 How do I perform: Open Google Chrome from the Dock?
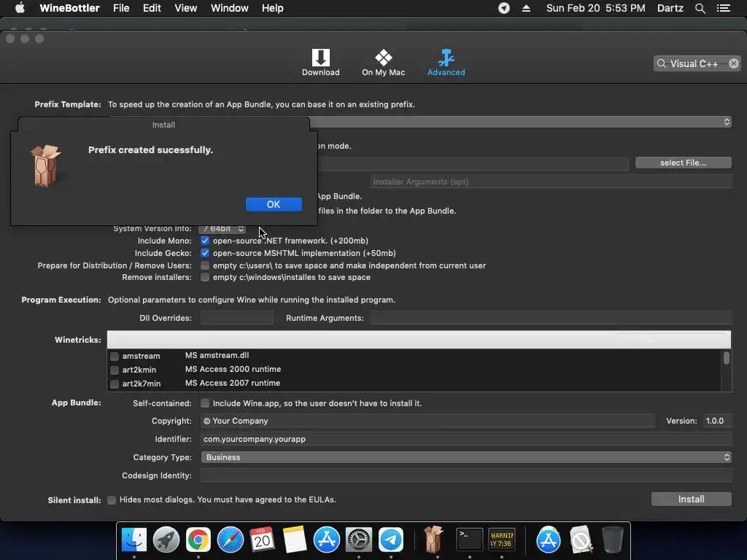(198, 540)
